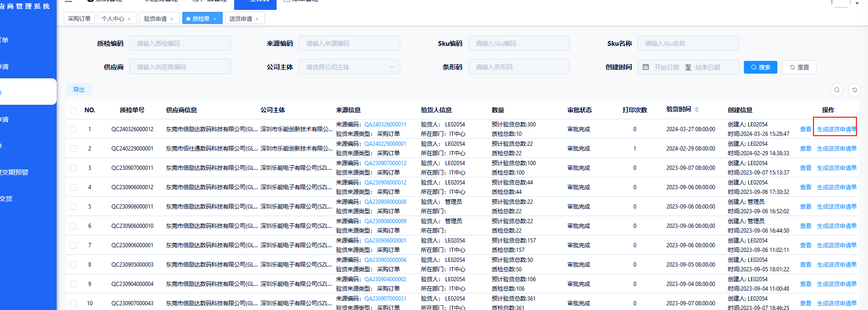Viewport: 868px width, 310px height.
Task: Focus the 质检编码 input field
Action: (x=180, y=43)
